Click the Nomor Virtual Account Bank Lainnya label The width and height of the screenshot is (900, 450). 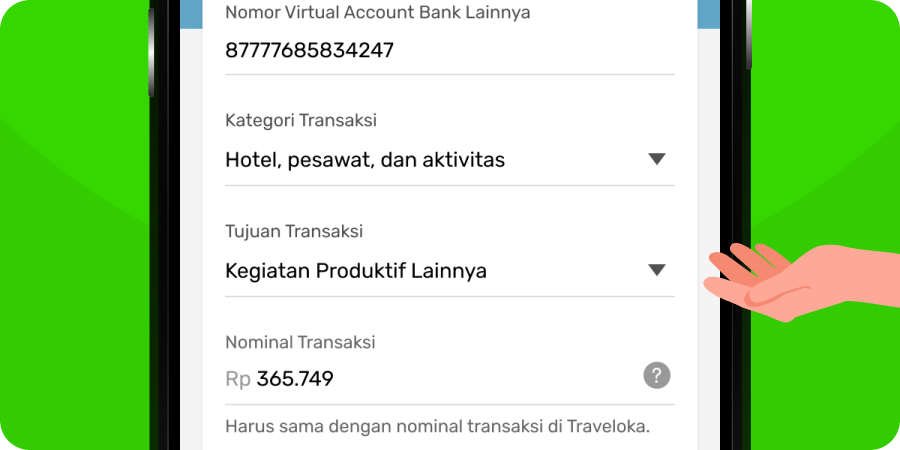pyautogui.click(x=378, y=13)
